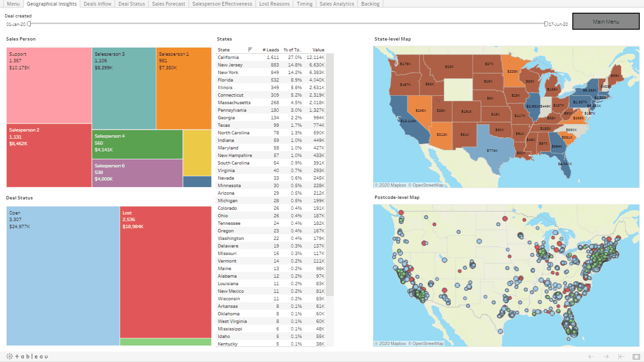
Task: Open Mapbox link on Postcode-level Map
Action: pyautogui.click(x=390, y=344)
